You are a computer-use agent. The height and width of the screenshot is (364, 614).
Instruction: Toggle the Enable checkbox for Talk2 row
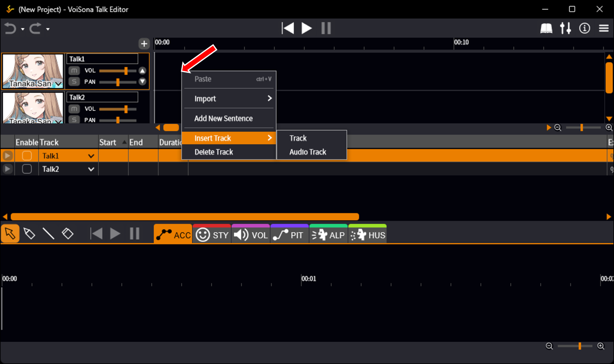27,169
